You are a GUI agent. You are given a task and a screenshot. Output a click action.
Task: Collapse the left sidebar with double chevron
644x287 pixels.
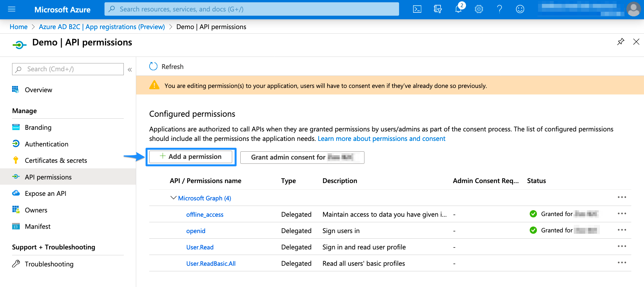click(x=130, y=69)
